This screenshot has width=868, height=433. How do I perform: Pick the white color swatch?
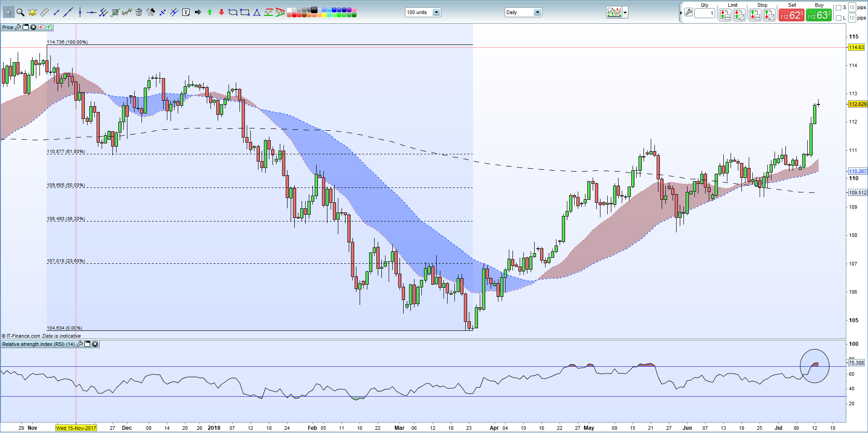click(289, 10)
